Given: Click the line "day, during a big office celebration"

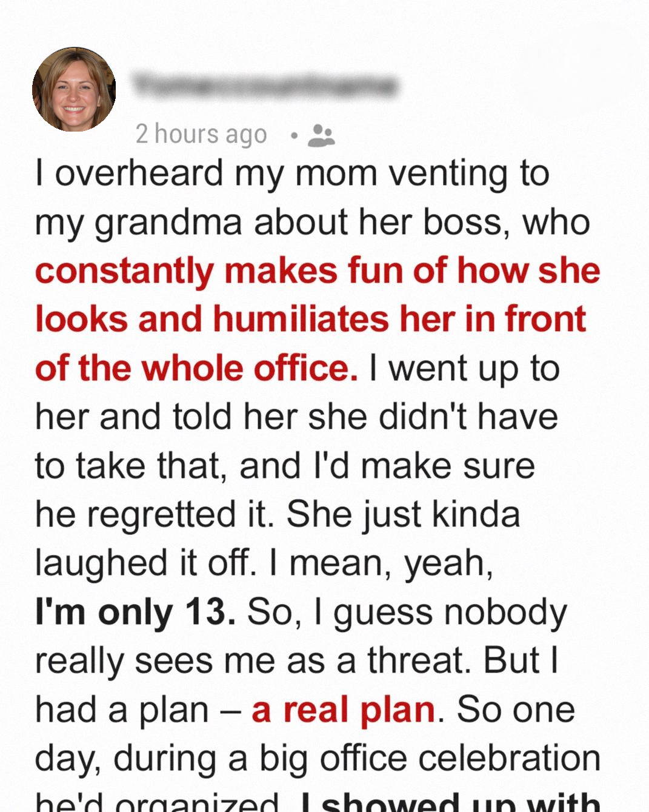Looking at the screenshot, I should point(318,758).
